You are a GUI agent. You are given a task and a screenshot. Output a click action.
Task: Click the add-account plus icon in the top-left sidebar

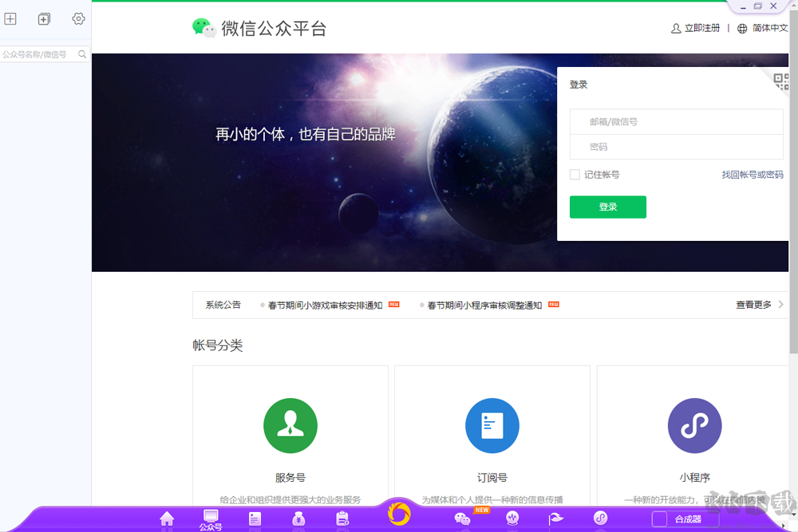pos(10,18)
